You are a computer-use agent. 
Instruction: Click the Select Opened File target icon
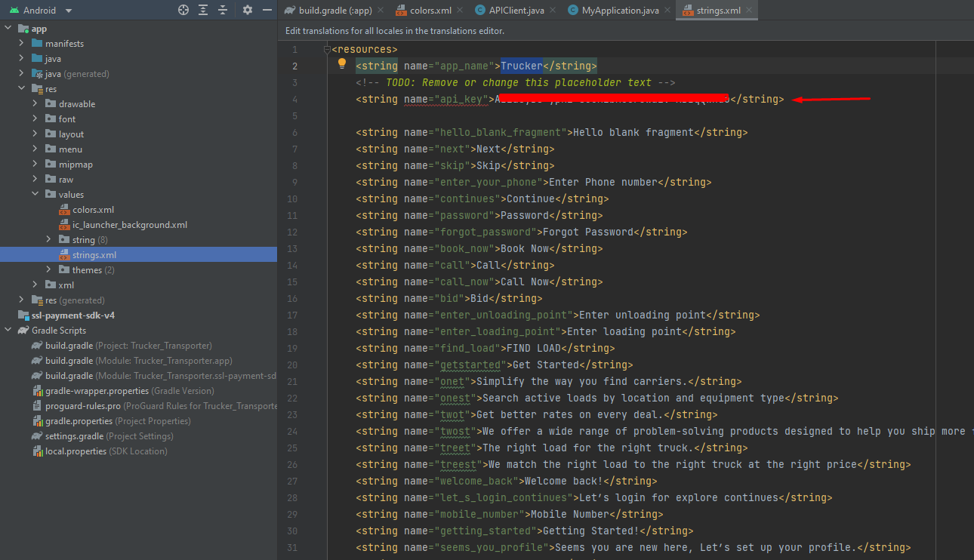[x=183, y=11]
